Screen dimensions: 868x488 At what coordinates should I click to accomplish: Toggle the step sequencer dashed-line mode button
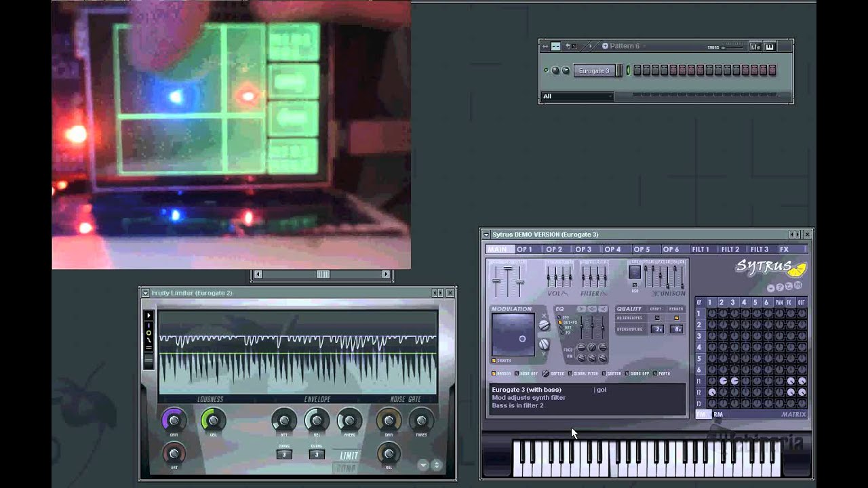555,46
